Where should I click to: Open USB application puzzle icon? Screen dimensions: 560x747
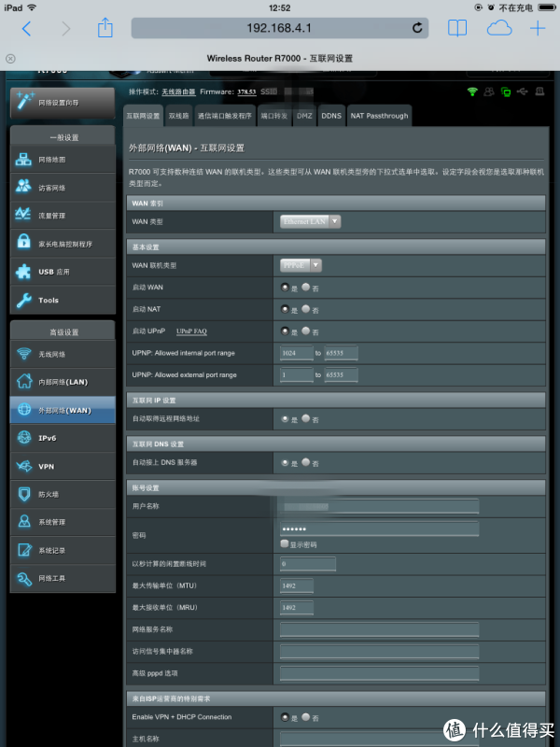pyautogui.click(x=23, y=271)
